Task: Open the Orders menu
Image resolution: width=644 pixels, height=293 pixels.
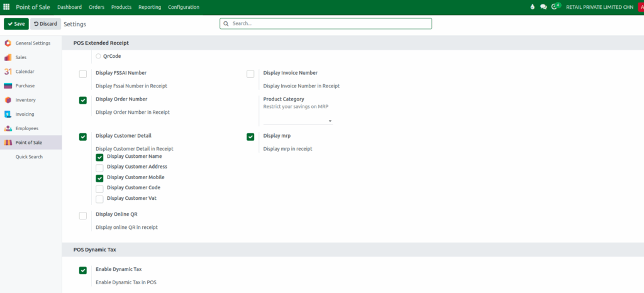Action: pyautogui.click(x=96, y=7)
